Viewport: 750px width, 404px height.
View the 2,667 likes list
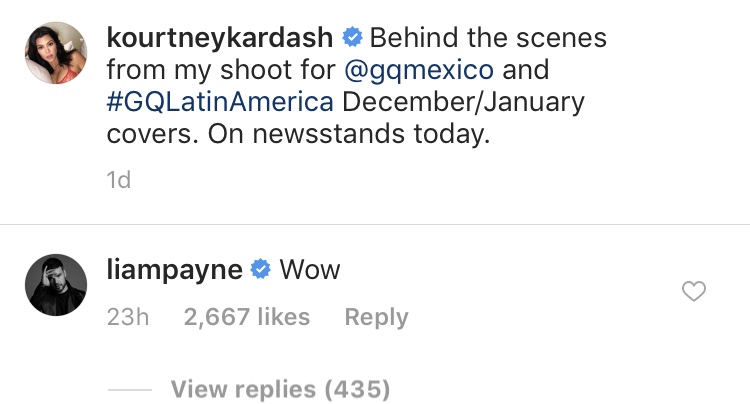pos(246,317)
